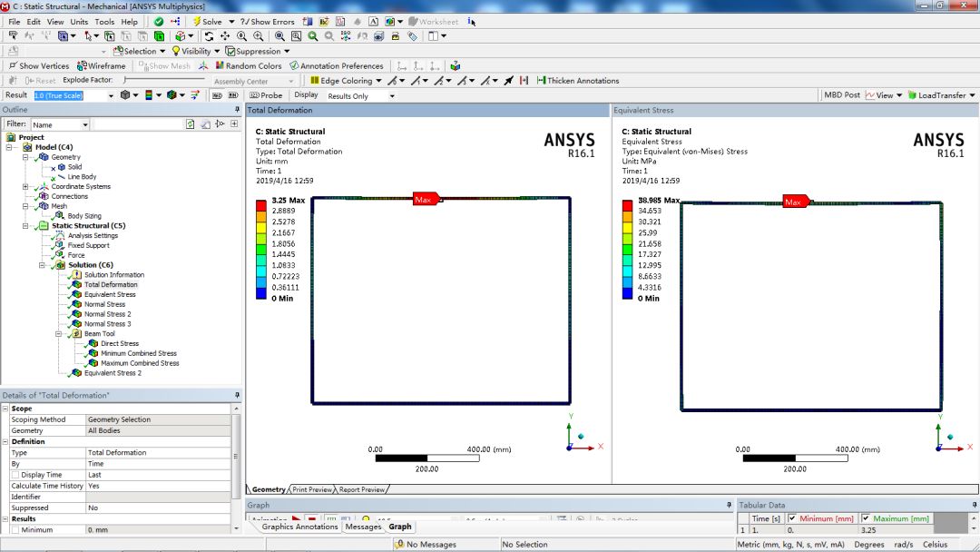
Task: Click the Thicken Annotations icon
Action: pos(541,81)
